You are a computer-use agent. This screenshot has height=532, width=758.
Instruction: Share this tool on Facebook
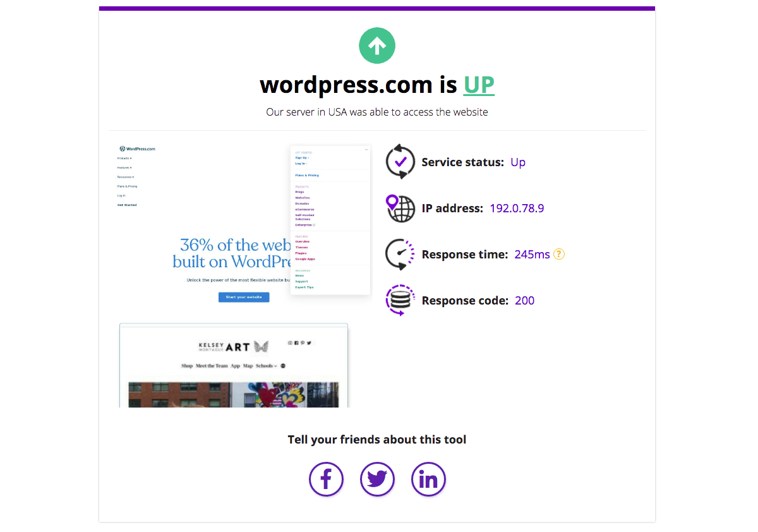tap(326, 479)
